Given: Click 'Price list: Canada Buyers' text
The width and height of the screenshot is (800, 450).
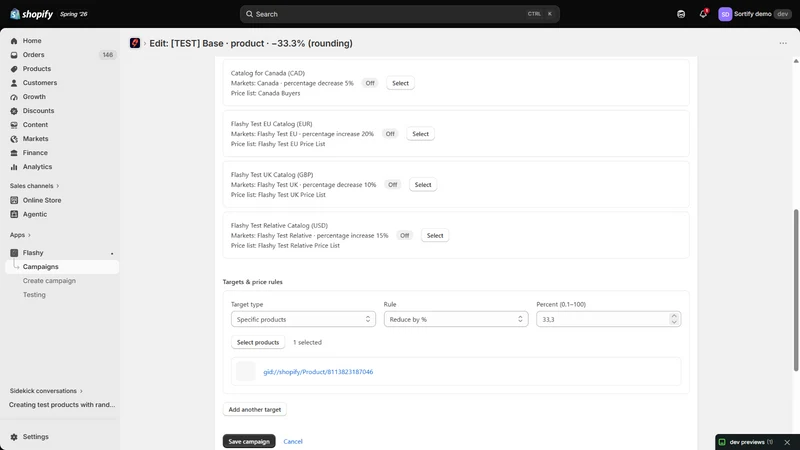Looking at the screenshot, I should pyautogui.click(x=265, y=93).
